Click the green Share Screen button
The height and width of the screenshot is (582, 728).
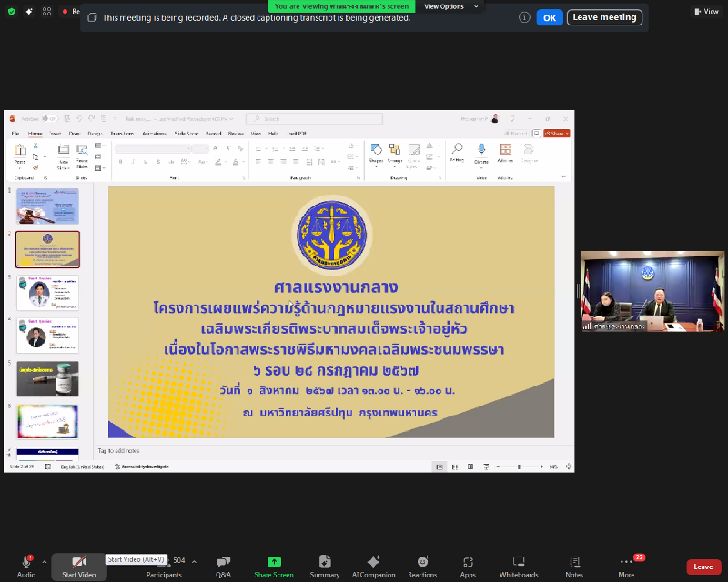tap(274, 567)
